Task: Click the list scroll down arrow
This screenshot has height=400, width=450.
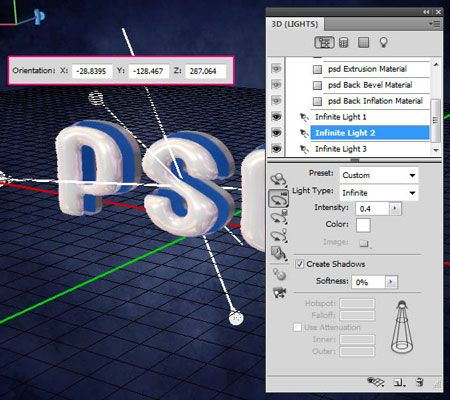Action: click(436, 150)
